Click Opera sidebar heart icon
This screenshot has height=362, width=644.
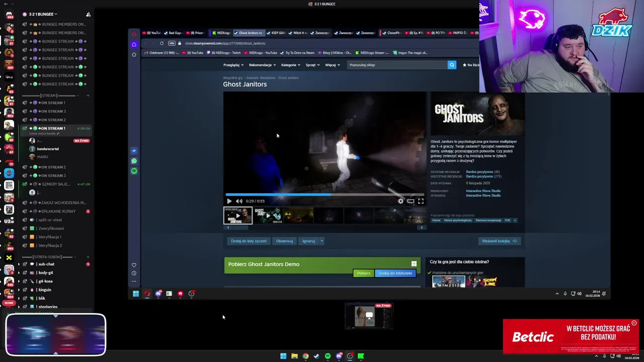[x=134, y=265]
